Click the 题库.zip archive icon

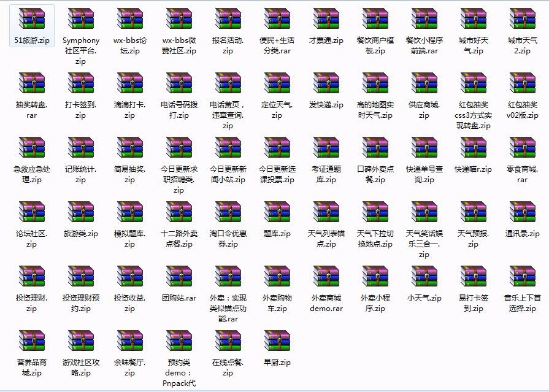pos(277,212)
